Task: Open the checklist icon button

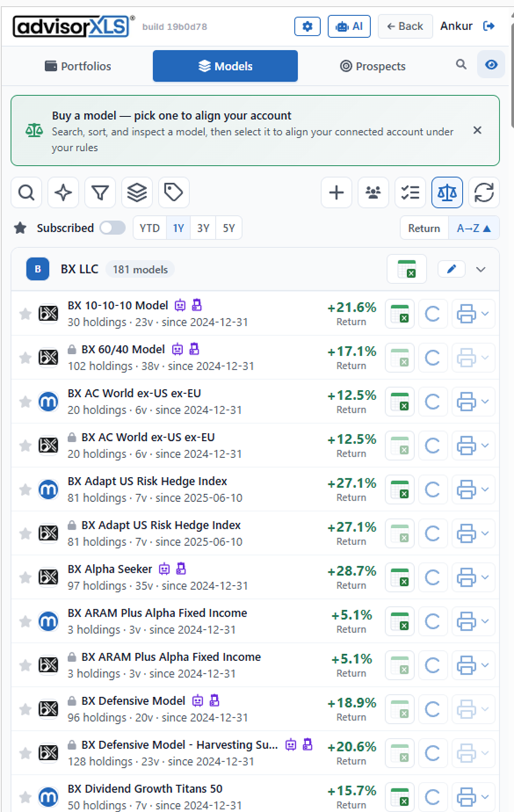Action: [410, 192]
